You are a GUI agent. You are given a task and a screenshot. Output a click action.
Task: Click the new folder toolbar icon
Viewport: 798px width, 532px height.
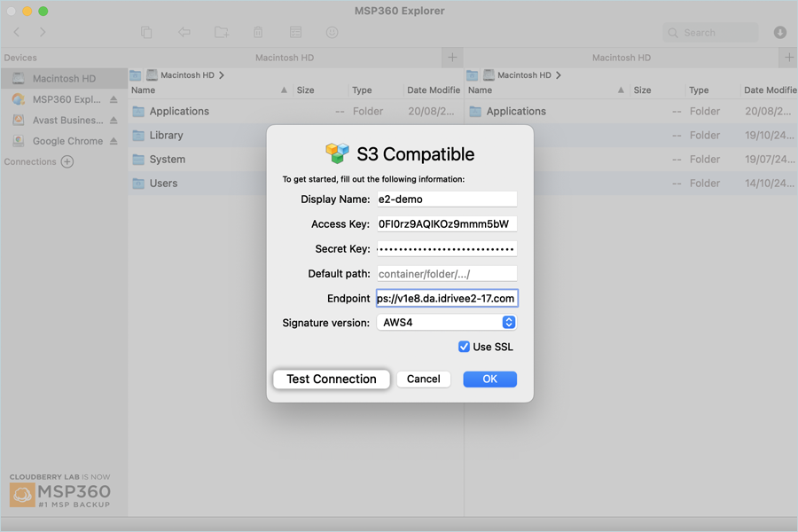point(222,33)
